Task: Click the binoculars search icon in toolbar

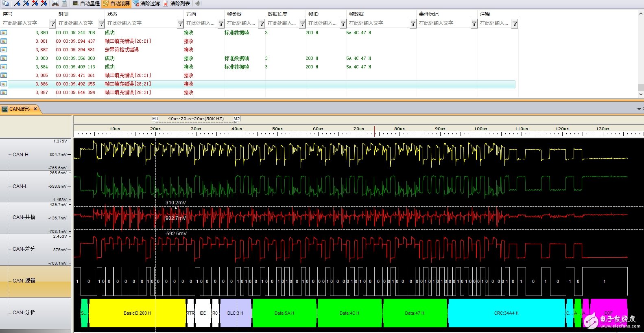Action: (x=55, y=3)
